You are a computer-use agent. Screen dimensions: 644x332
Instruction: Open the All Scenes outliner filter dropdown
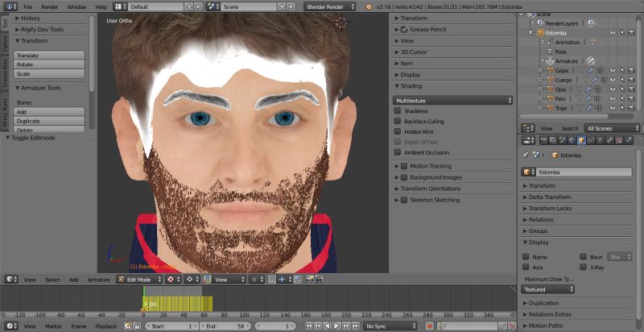pyautogui.click(x=612, y=129)
